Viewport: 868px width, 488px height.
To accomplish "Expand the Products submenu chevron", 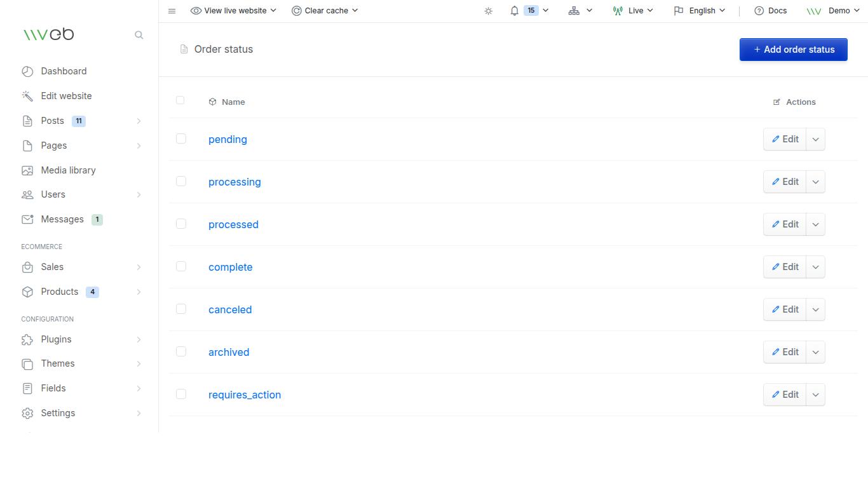I will (x=139, y=292).
